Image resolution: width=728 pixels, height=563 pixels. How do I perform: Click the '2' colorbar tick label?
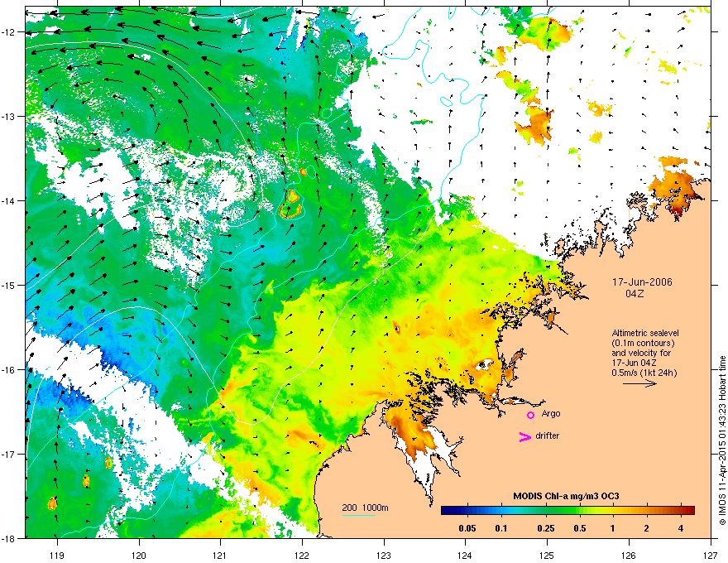click(x=646, y=528)
